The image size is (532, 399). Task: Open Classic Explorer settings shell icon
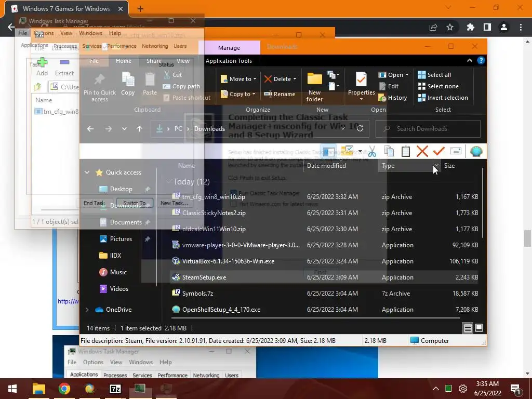[476, 151]
